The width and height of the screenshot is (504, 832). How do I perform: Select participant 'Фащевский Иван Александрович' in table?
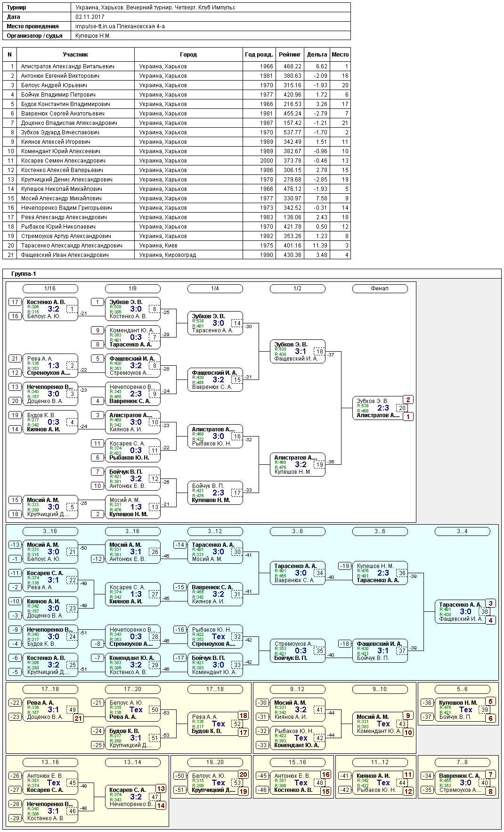pos(65,255)
